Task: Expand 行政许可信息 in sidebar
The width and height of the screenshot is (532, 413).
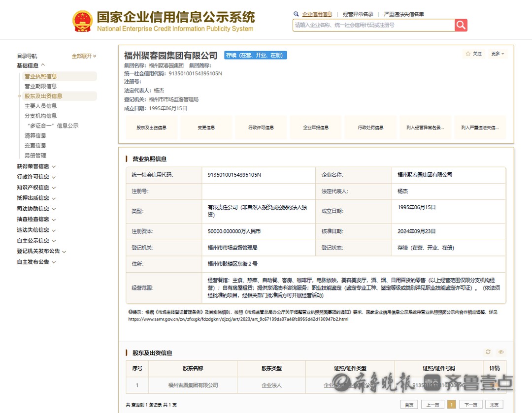Action: 36,177
